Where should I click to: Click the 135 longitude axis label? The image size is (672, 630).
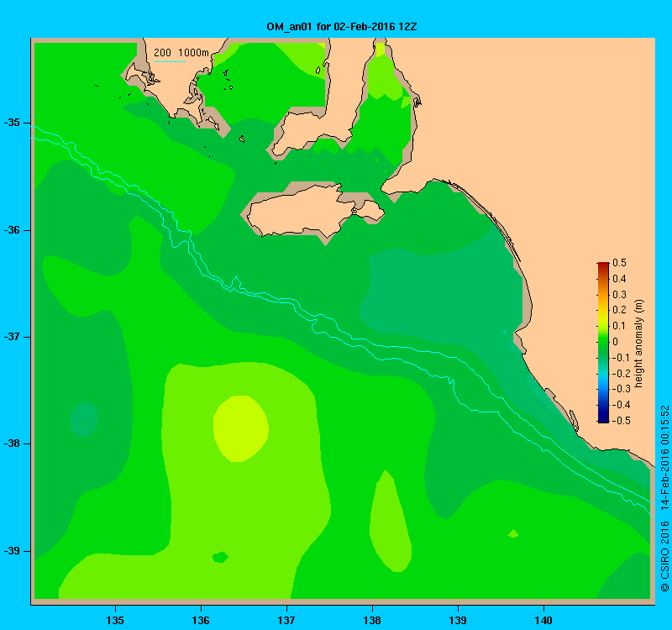click(x=115, y=620)
